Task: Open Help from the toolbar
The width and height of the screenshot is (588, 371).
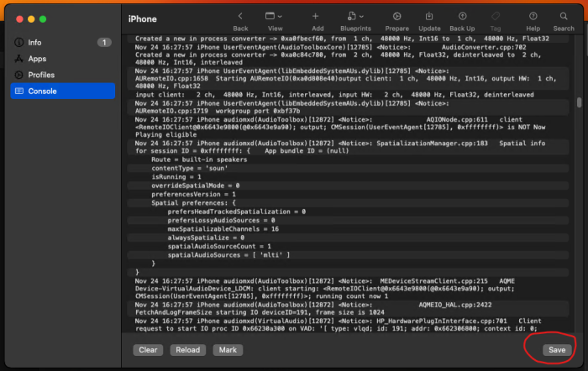Action: (x=533, y=16)
